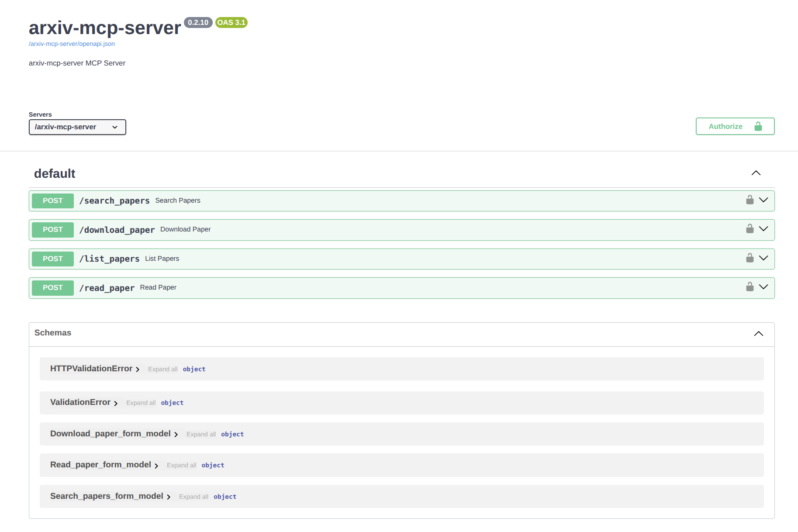The image size is (798, 532).
Task: Click the 0.2.10 version badge
Action: 198,22
